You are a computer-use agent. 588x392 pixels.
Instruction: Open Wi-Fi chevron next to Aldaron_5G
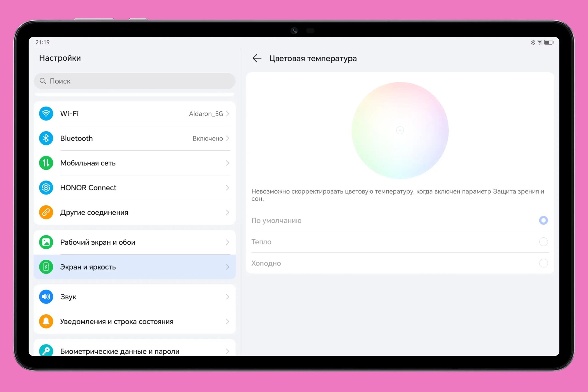(227, 114)
